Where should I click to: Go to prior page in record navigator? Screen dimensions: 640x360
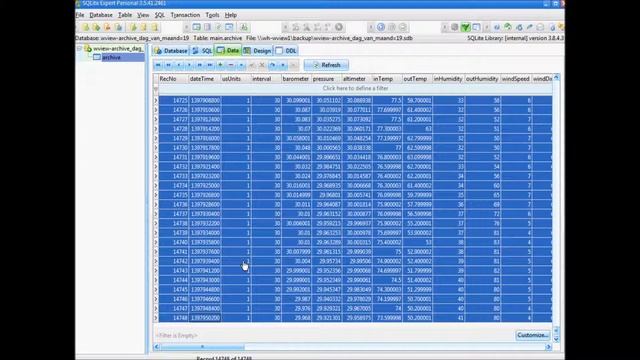[169, 65]
